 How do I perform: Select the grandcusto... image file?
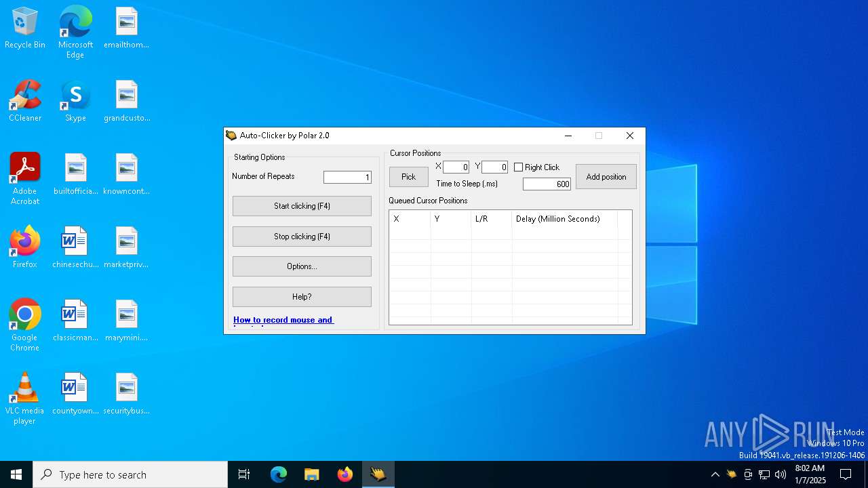pyautogui.click(x=126, y=102)
